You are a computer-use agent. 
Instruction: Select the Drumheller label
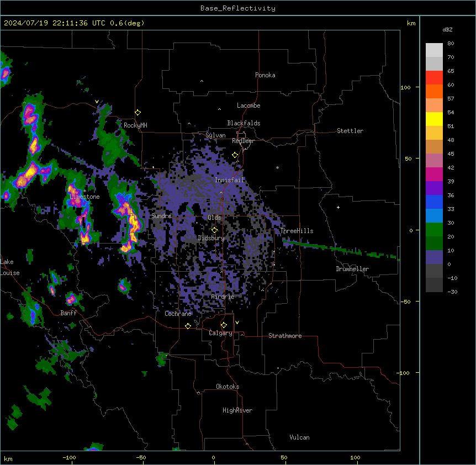click(352, 269)
